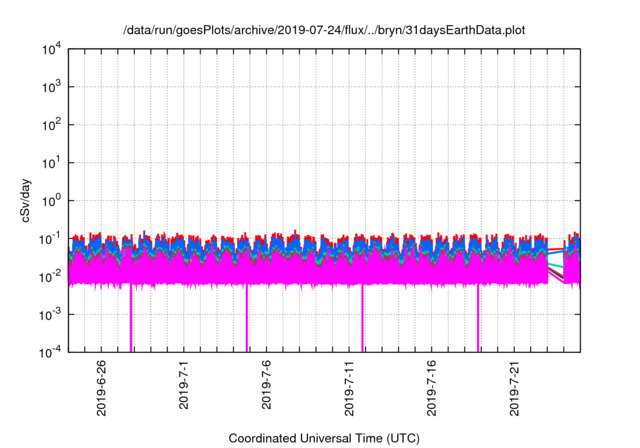Click the Coordinated Universal Time (UTC) label
Screen dimensions: 640x448
[x=324, y=438]
